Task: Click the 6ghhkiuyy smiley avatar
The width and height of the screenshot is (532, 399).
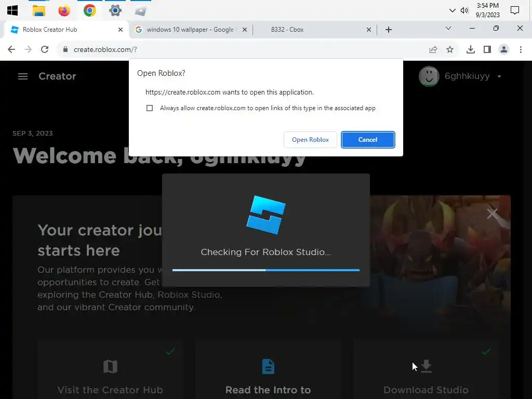Action: tap(429, 76)
